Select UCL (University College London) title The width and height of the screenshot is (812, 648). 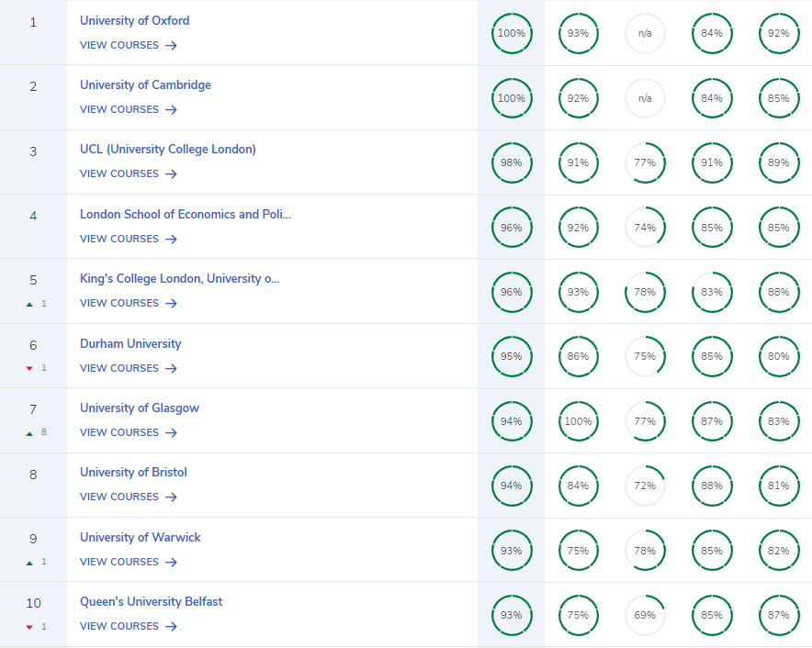(167, 149)
